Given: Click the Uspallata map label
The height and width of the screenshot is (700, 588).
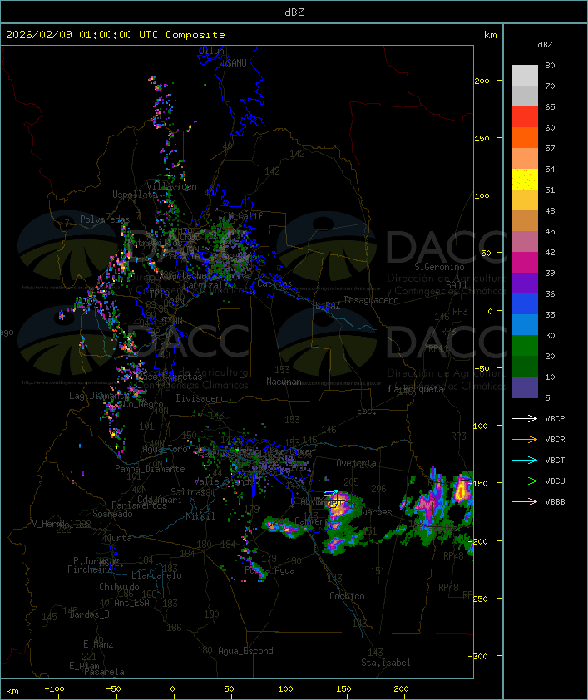Looking at the screenshot, I should [135, 195].
